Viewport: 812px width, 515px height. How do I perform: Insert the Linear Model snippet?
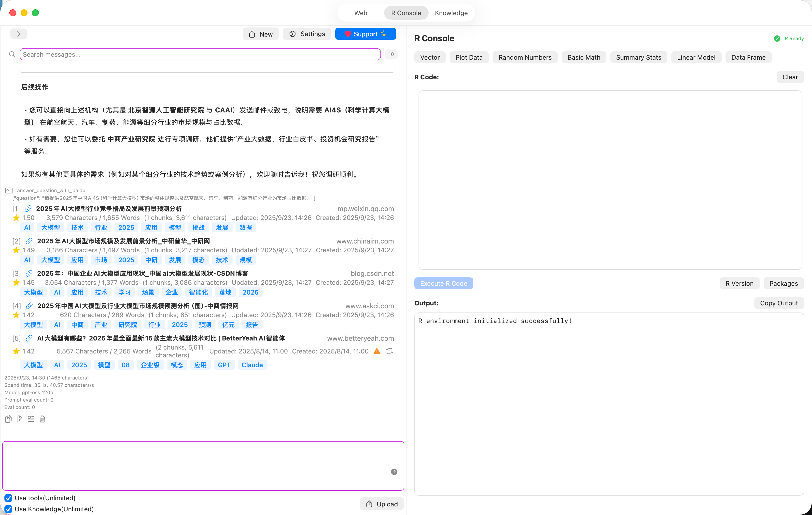[x=696, y=57]
